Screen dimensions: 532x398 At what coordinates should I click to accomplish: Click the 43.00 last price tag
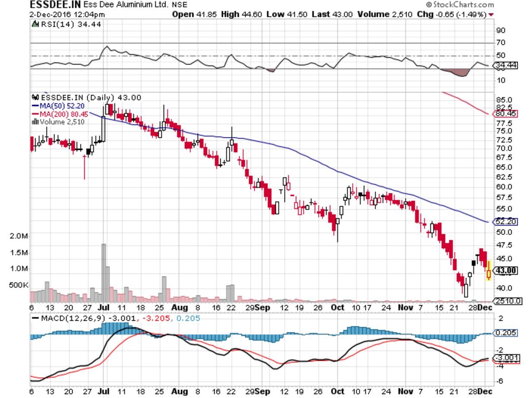pyautogui.click(x=506, y=271)
